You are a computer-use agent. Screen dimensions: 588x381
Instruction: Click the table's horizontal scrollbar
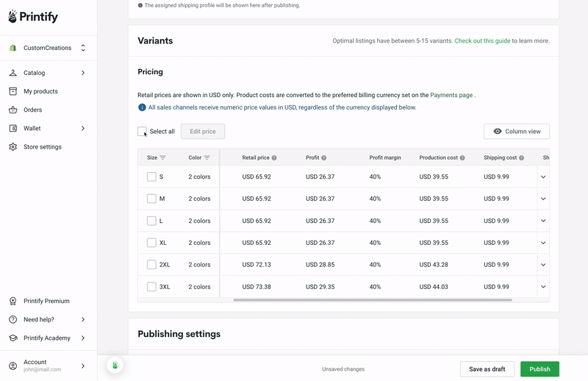pyautogui.click(x=373, y=300)
